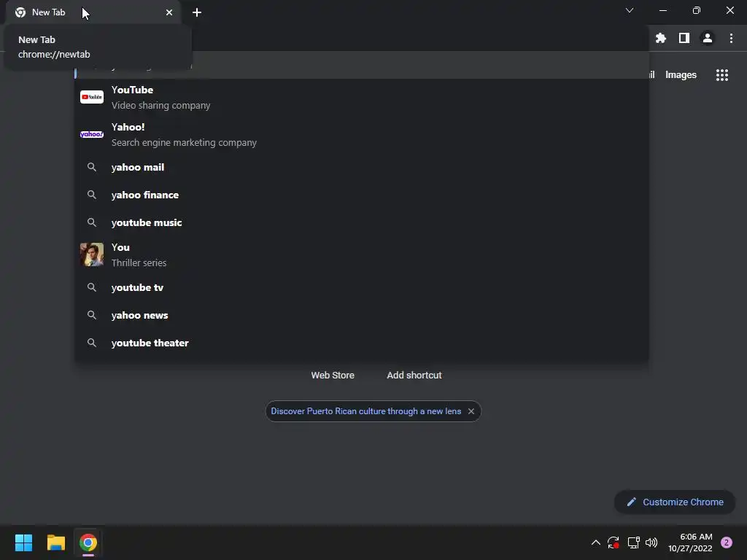Open the notification badge showing 2
The width and height of the screenshot is (747, 560).
pos(726,542)
